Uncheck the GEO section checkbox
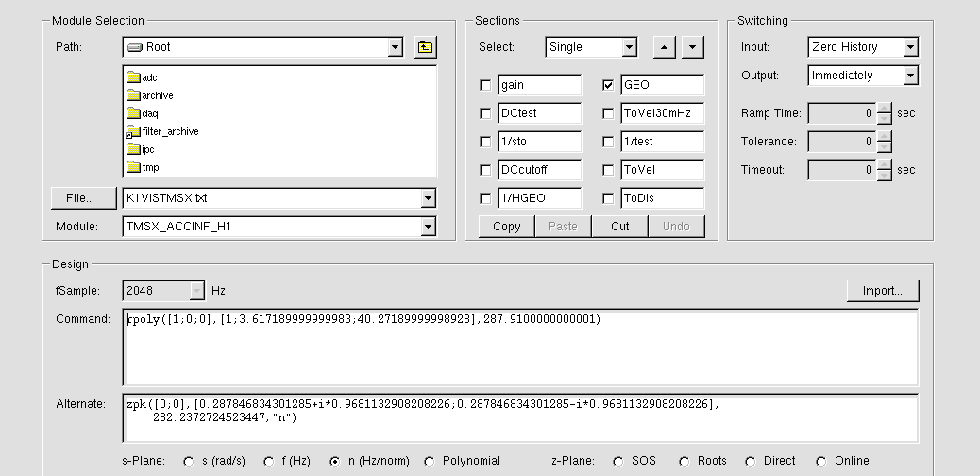This screenshot has height=476, width=980. (x=608, y=85)
